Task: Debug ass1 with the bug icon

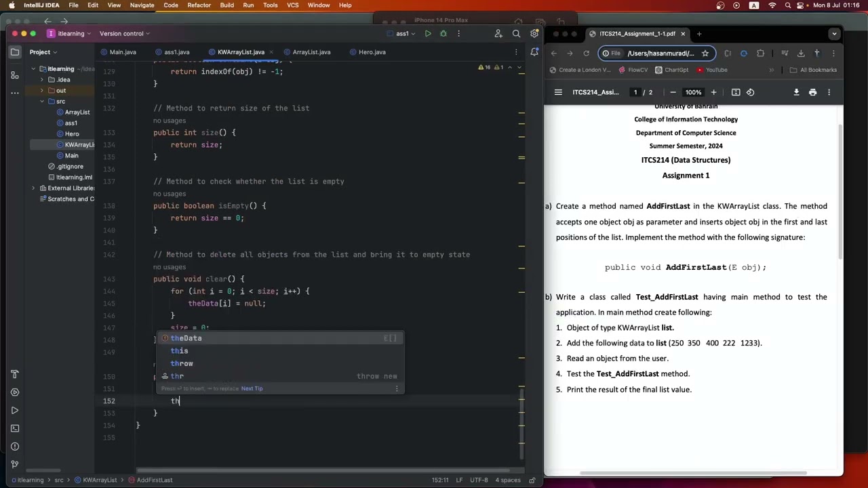Action: (x=443, y=34)
